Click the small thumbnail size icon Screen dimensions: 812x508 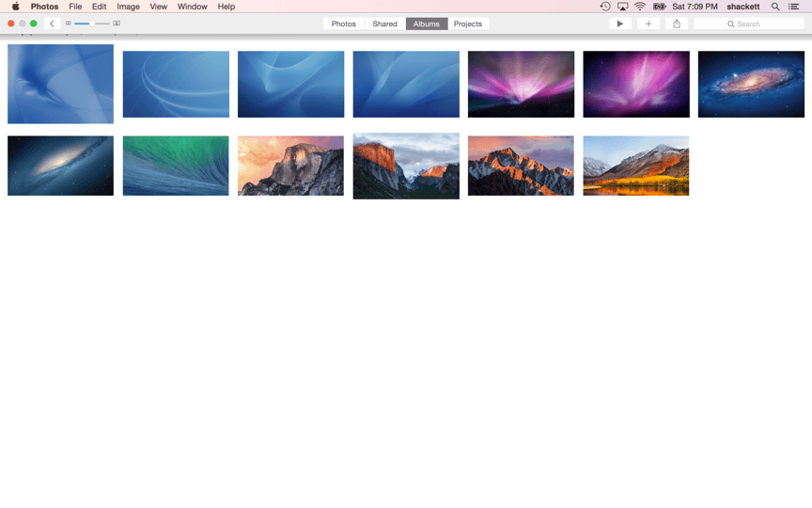68,24
